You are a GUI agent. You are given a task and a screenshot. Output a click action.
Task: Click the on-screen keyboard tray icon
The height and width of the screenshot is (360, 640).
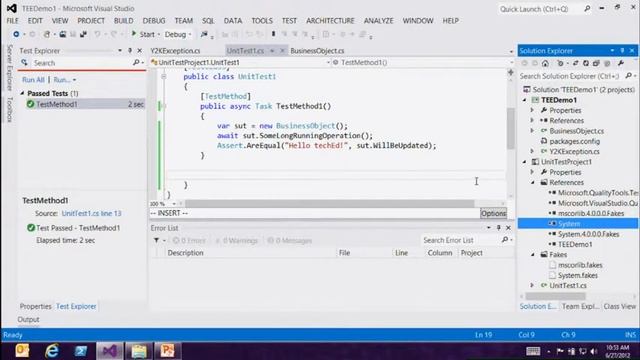point(533,351)
